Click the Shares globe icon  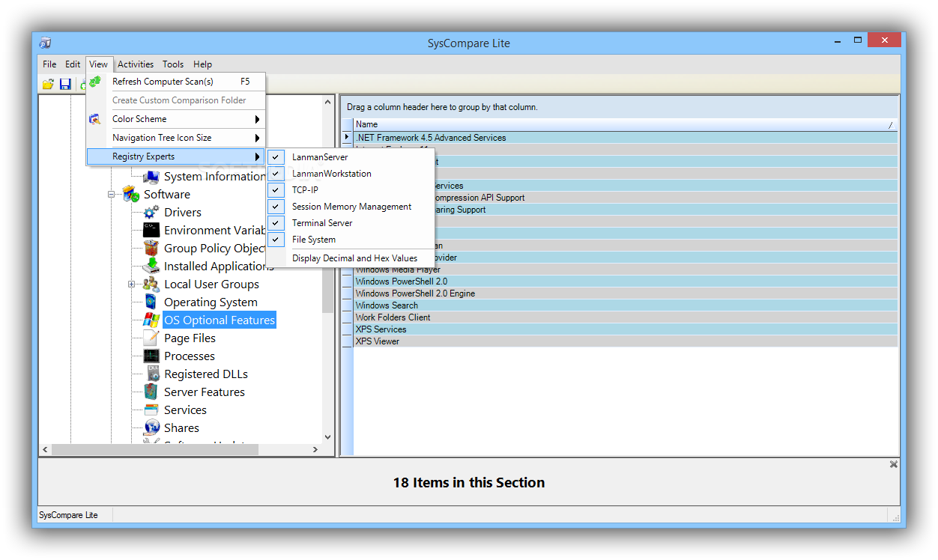[x=151, y=428]
